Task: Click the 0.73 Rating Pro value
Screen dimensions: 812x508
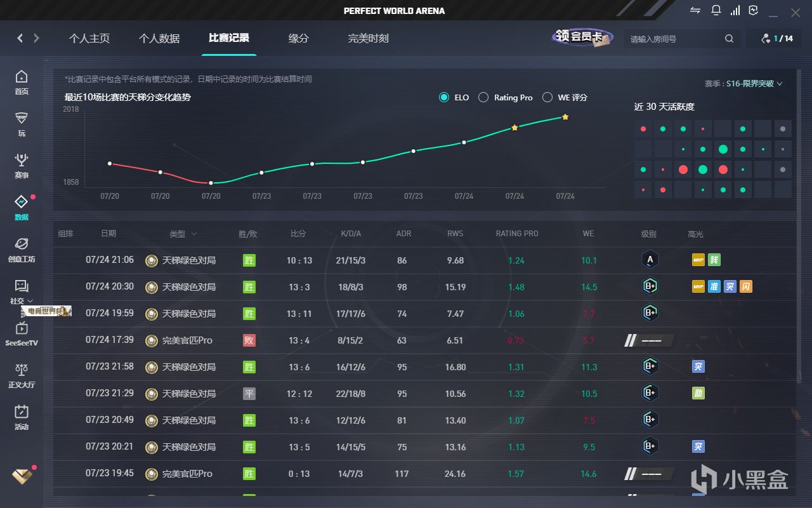Action: 516,340
